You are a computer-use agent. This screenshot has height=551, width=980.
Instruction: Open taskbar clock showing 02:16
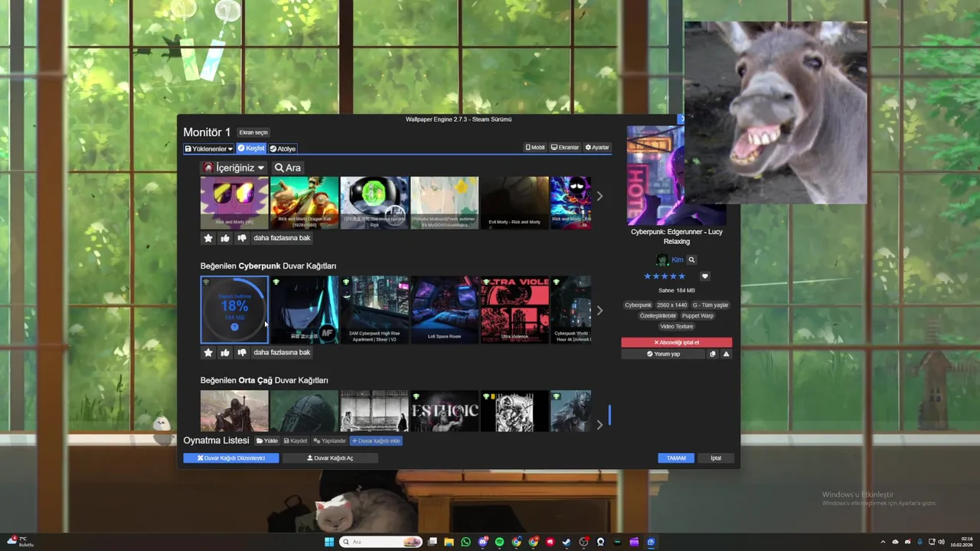click(x=962, y=542)
